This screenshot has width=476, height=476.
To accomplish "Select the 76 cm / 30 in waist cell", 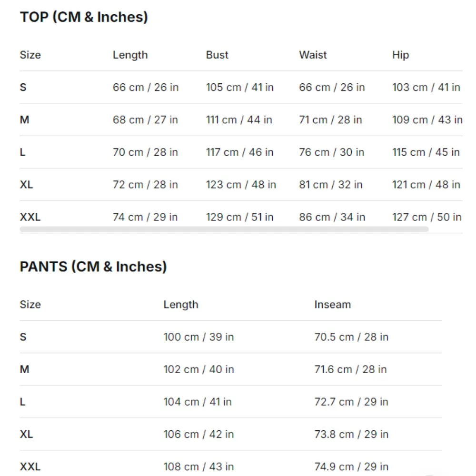I will 331,152.
